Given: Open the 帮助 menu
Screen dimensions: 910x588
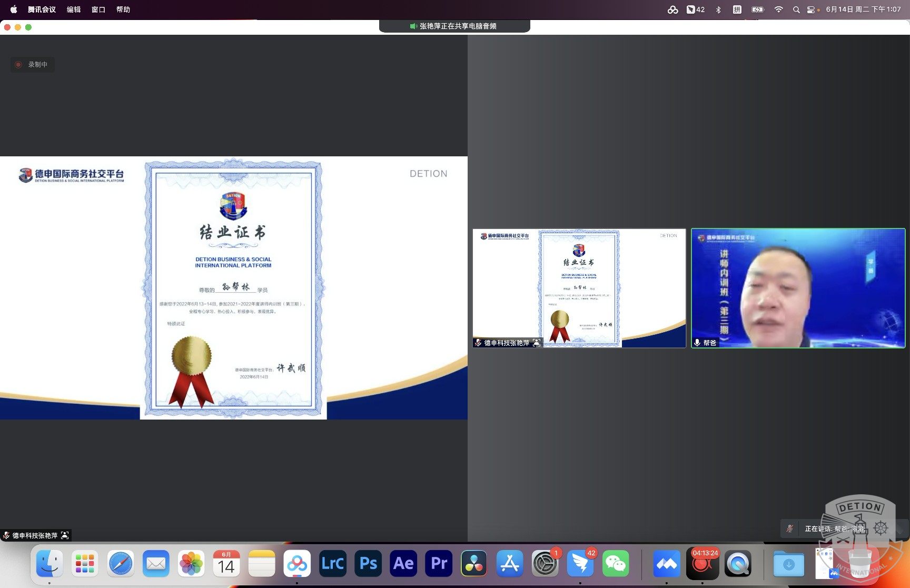Looking at the screenshot, I should [x=123, y=9].
